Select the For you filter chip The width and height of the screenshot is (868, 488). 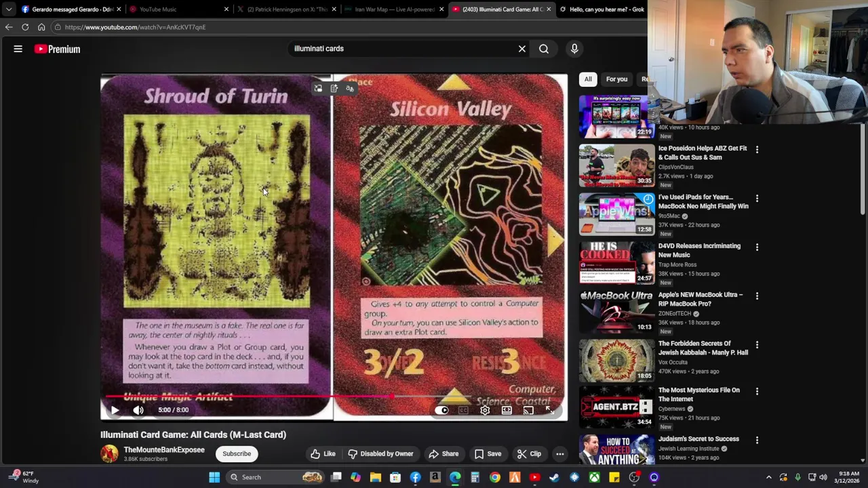[616, 79]
